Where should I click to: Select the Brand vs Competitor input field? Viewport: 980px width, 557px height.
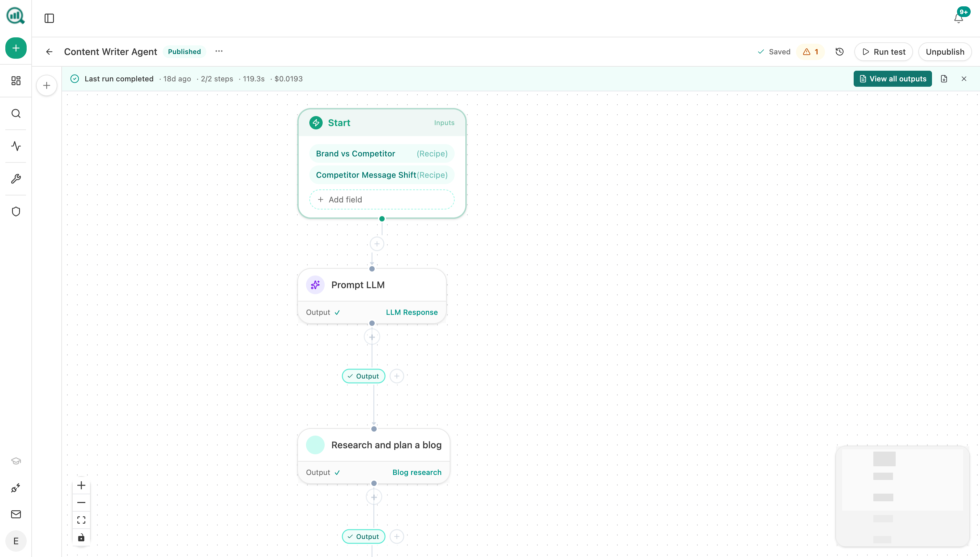(381, 153)
